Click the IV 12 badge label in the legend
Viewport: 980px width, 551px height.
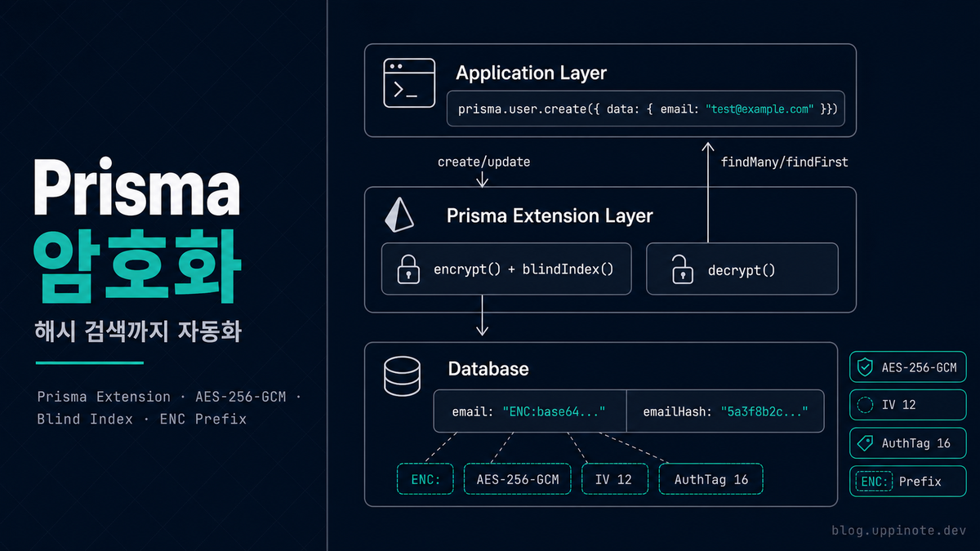(899, 405)
